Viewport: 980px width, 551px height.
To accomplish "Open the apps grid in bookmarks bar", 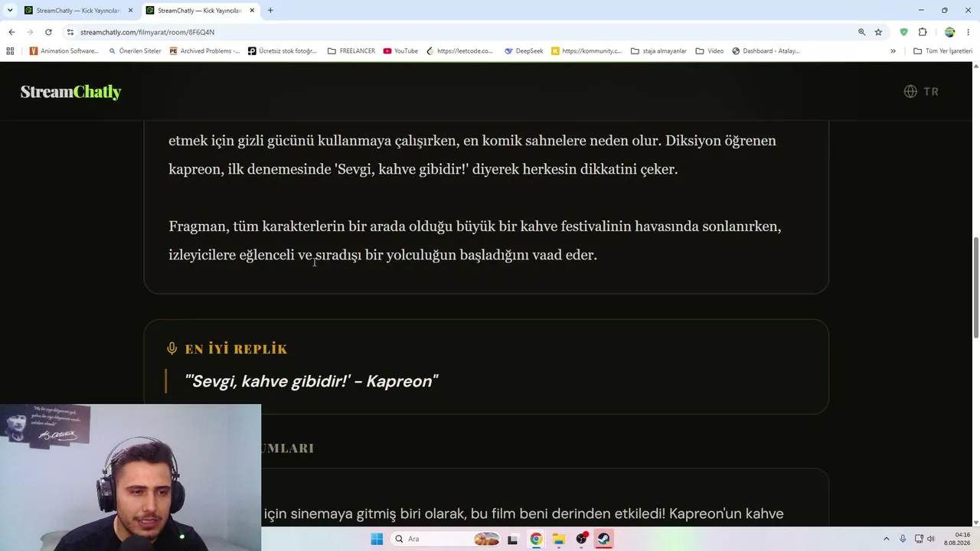I will (x=10, y=51).
